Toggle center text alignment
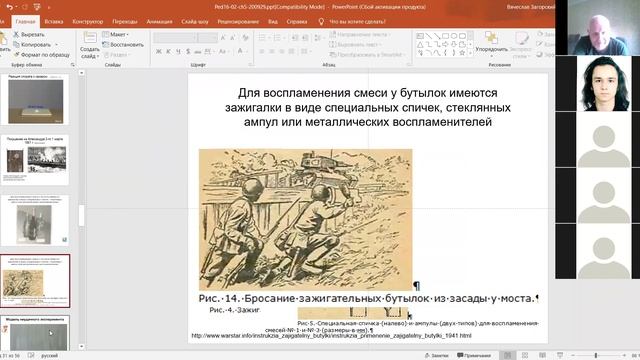 (272, 51)
